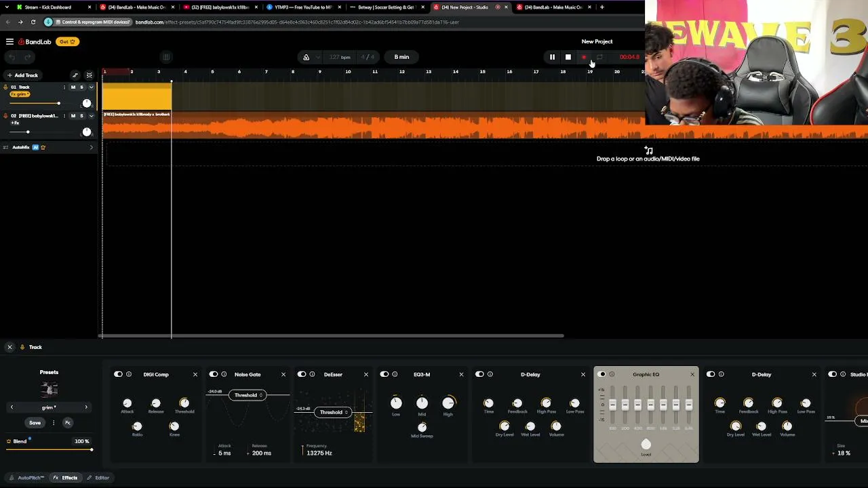Remove the EQ3-M effect
Image resolution: width=868 pixels, height=488 pixels.
pyautogui.click(x=462, y=374)
